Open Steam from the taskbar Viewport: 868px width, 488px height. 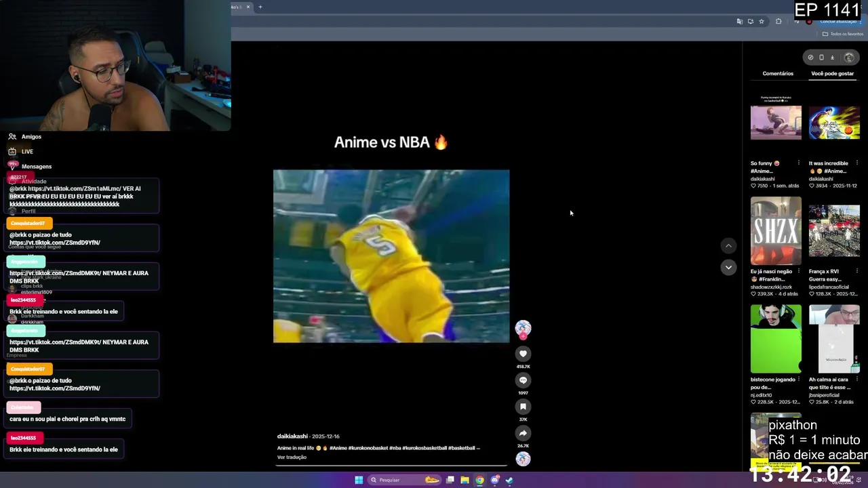click(x=509, y=480)
